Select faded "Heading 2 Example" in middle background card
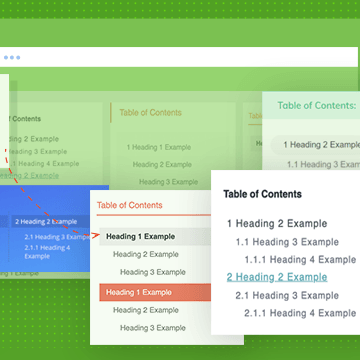The width and height of the screenshot is (360, 360). coord(162,165)
